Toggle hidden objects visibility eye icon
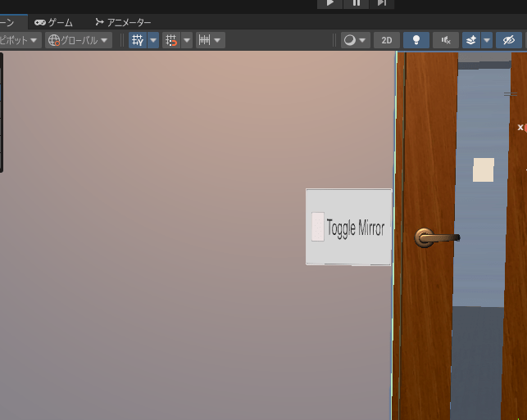 point(509,40)
